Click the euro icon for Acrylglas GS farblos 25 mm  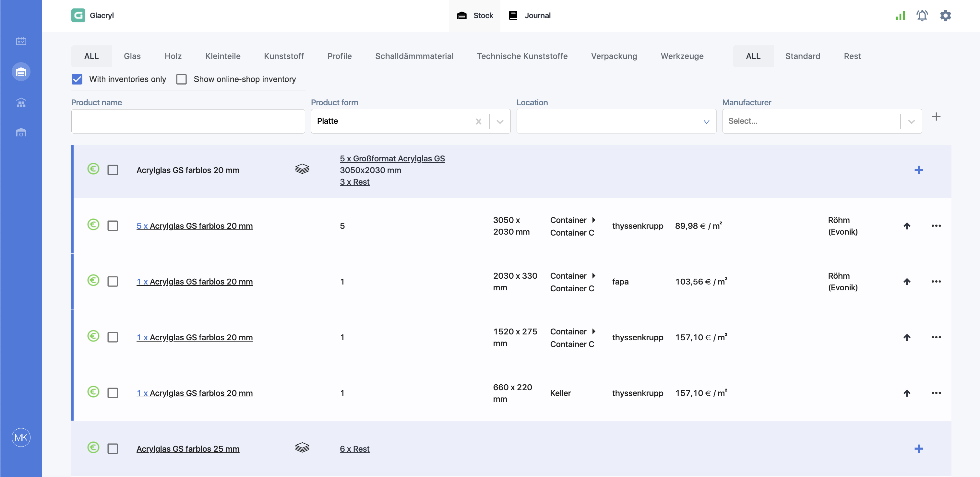point(93,448)
